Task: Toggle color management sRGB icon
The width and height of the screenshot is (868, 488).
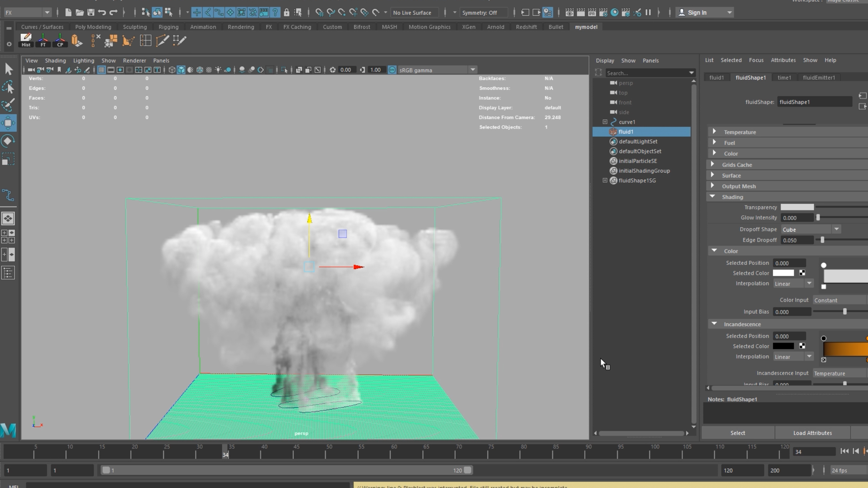Action: pos(392,70)
